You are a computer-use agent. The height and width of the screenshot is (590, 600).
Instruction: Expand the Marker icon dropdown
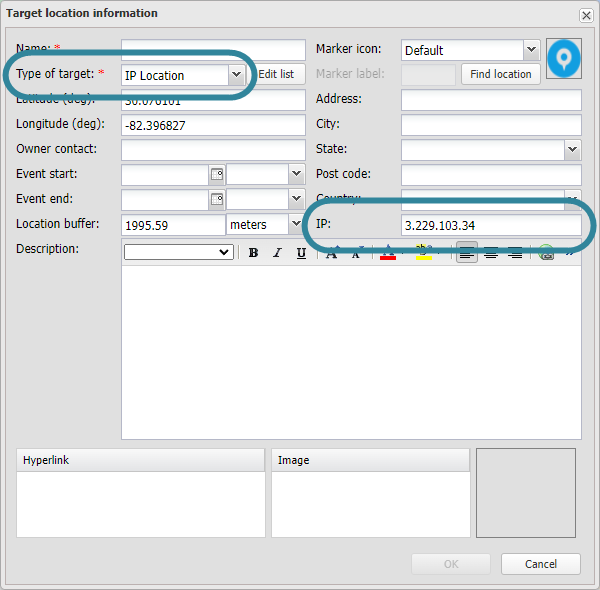coord(531,50)
